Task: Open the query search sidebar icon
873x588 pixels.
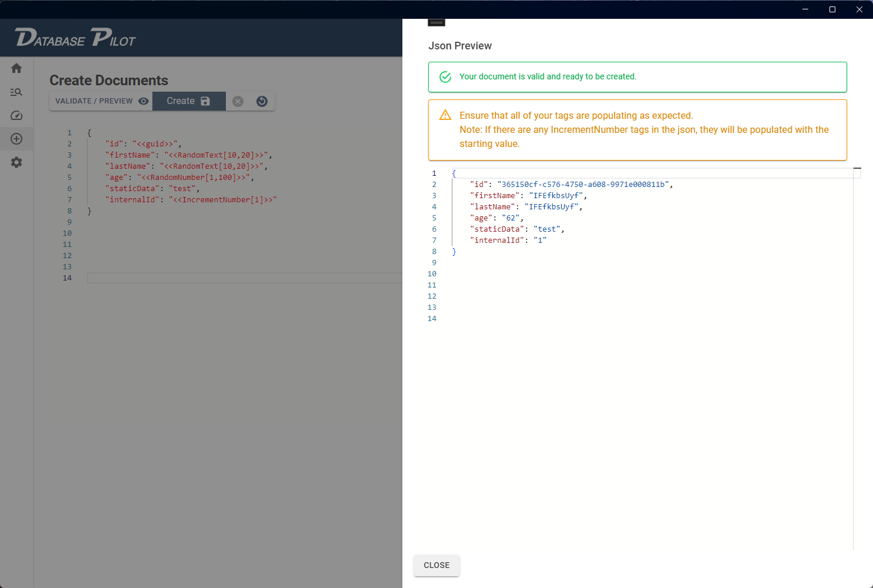Action: 16,92
